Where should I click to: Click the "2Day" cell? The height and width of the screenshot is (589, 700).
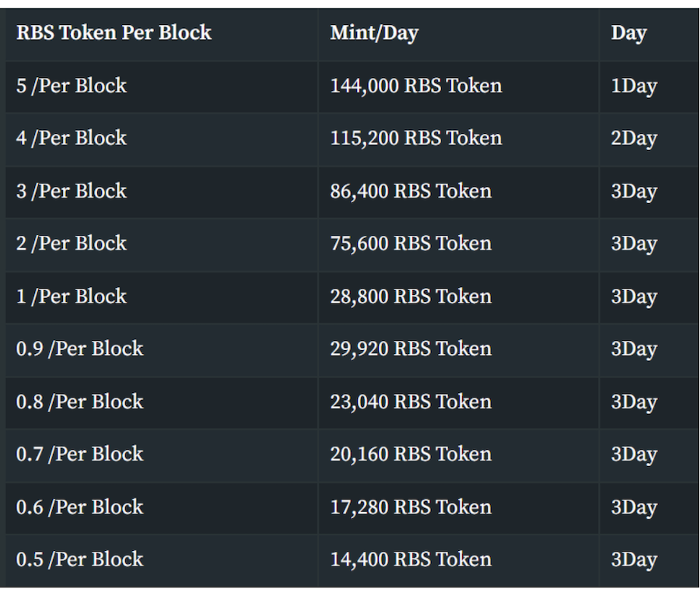coord(634,138)
